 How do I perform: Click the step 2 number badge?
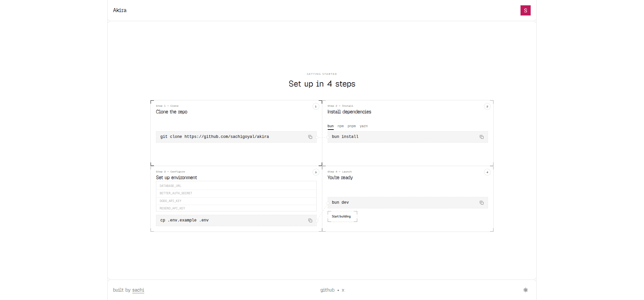[487, 106]
